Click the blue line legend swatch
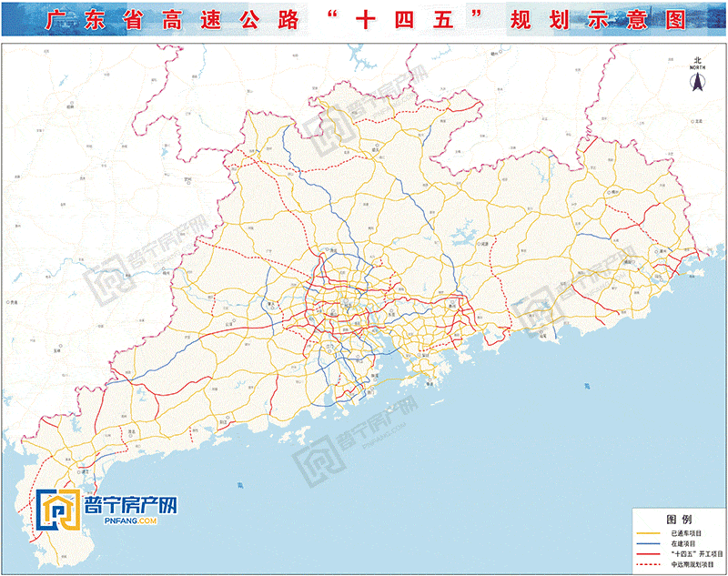The width and height of the screenshot is (728, 576). [x=648, y=542]
